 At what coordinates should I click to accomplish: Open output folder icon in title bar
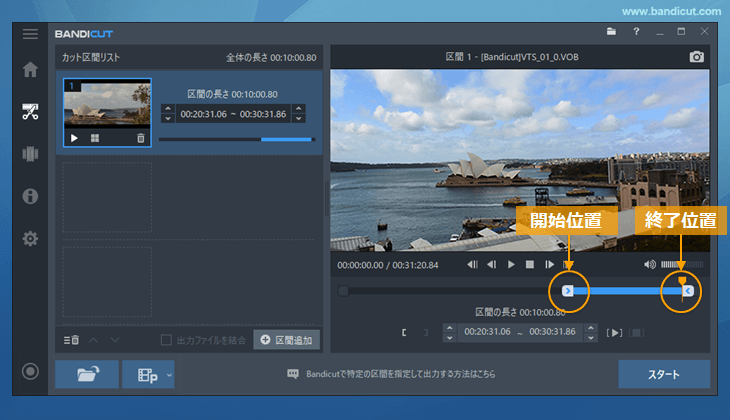coord(611,32)
